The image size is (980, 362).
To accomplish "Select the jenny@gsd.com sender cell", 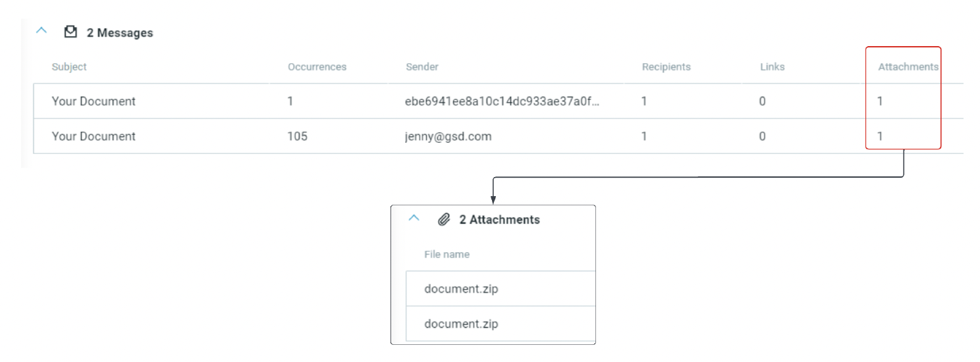I will click(x=448, y=136).
